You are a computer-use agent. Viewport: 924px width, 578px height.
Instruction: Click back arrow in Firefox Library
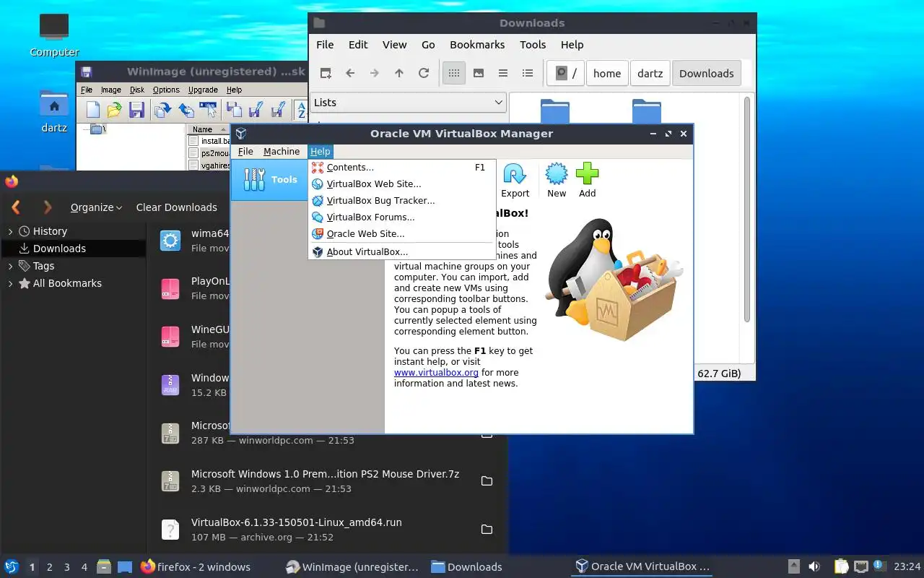[16, 207]
